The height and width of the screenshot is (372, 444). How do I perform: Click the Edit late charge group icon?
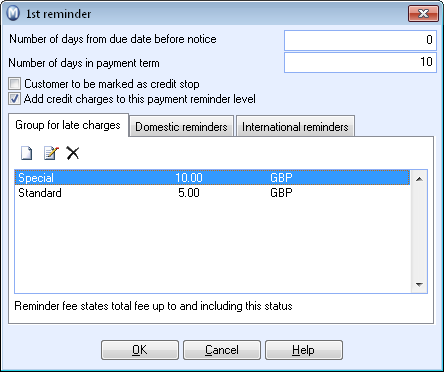pos(51,153)
